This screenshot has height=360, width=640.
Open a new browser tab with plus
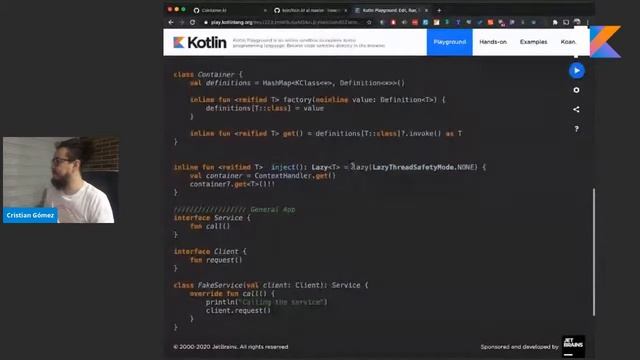[x=439, y=10]
